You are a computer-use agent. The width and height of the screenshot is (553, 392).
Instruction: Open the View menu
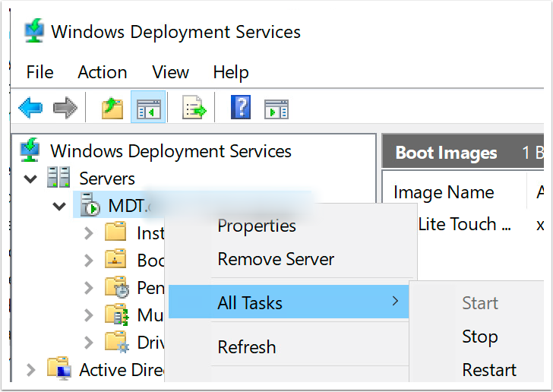pyautogui.click(x=170, y=72)
